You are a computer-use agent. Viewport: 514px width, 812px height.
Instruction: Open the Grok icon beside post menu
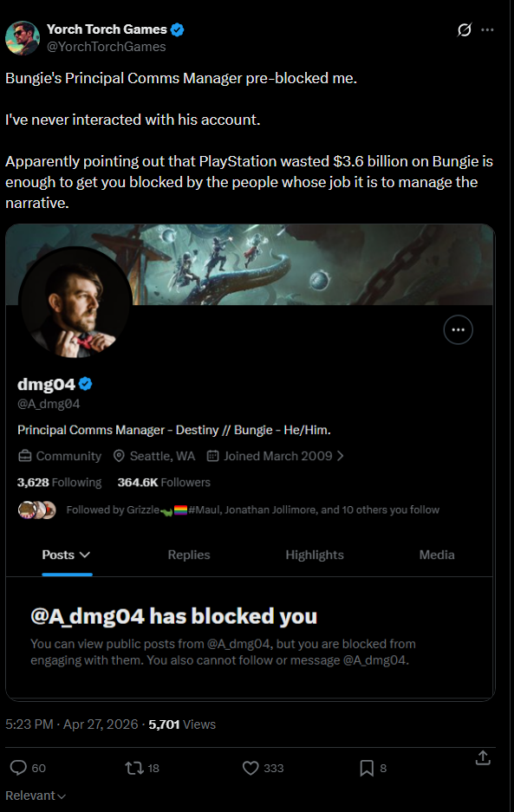click(x=465, y=29)
